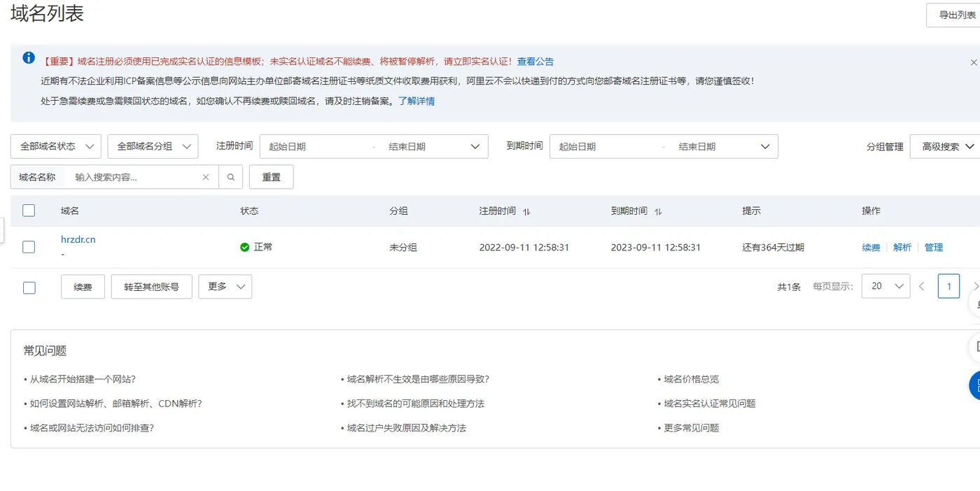The image size is (980, 491).
Task: Open the all domain groups dropdown
Action: tap(153, 146)
